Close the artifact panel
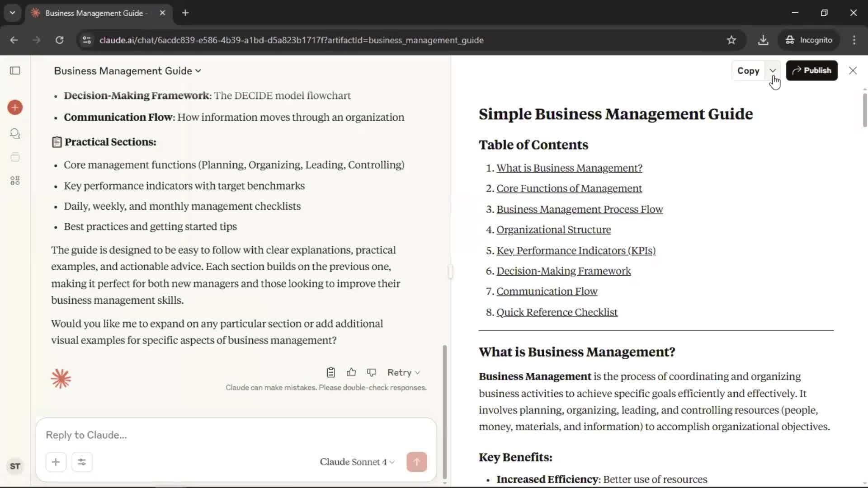Viewport: 868px width, 488px height. pyautogui.click(x=853, y=70)
